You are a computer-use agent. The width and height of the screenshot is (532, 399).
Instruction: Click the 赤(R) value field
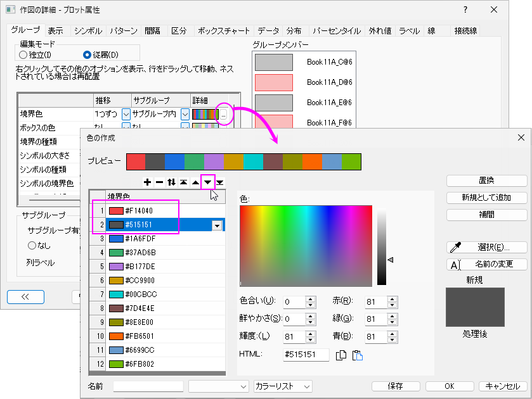[376, 301]
